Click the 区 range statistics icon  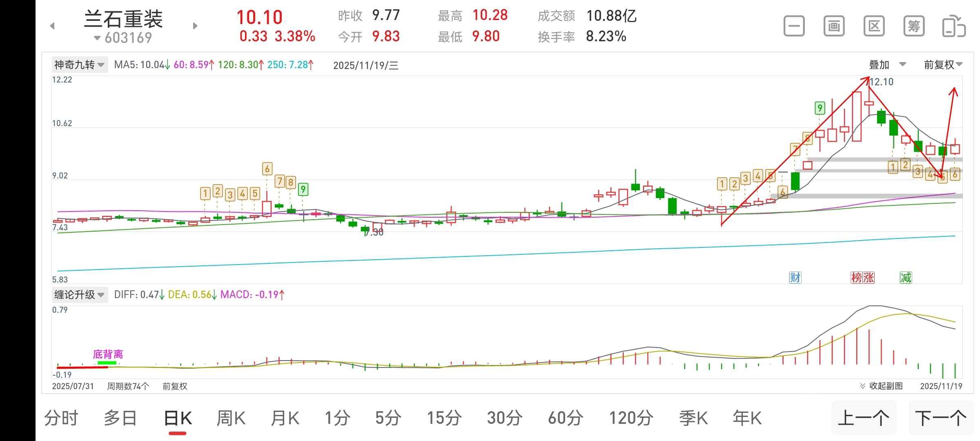(x=874, y=27)
